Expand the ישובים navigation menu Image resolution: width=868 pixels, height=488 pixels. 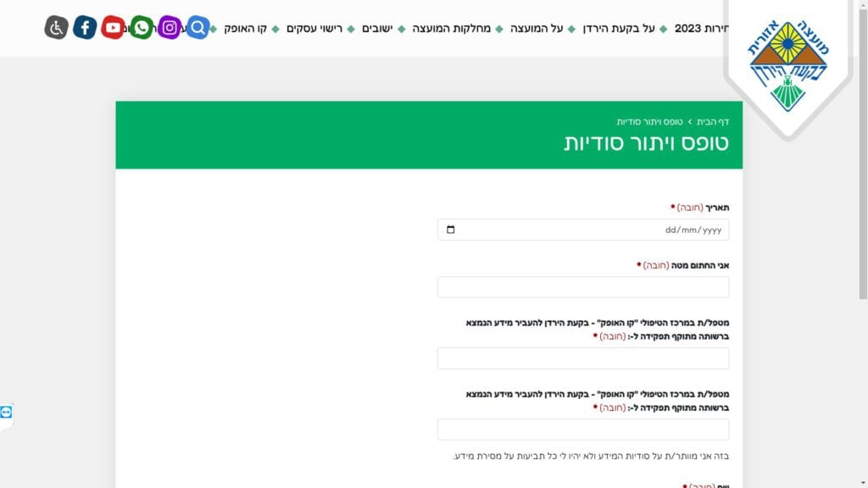(x=376, y=29)
